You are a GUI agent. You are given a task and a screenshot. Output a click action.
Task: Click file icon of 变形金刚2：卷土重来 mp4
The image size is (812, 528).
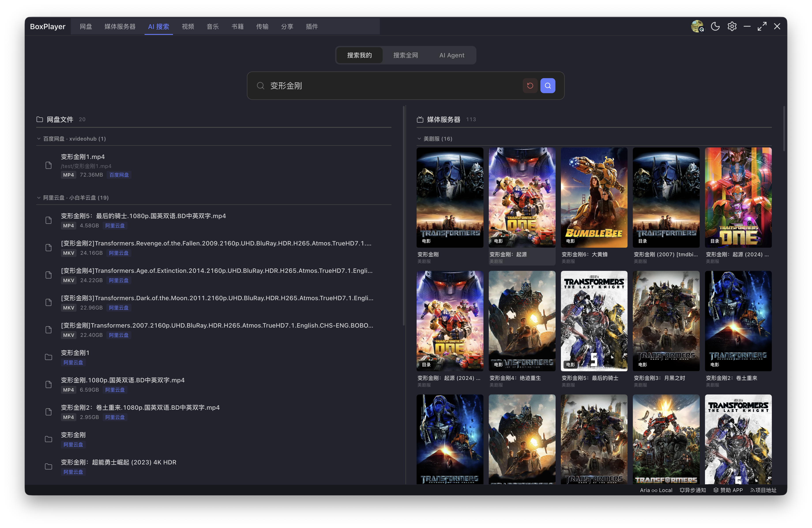point(49,412)
